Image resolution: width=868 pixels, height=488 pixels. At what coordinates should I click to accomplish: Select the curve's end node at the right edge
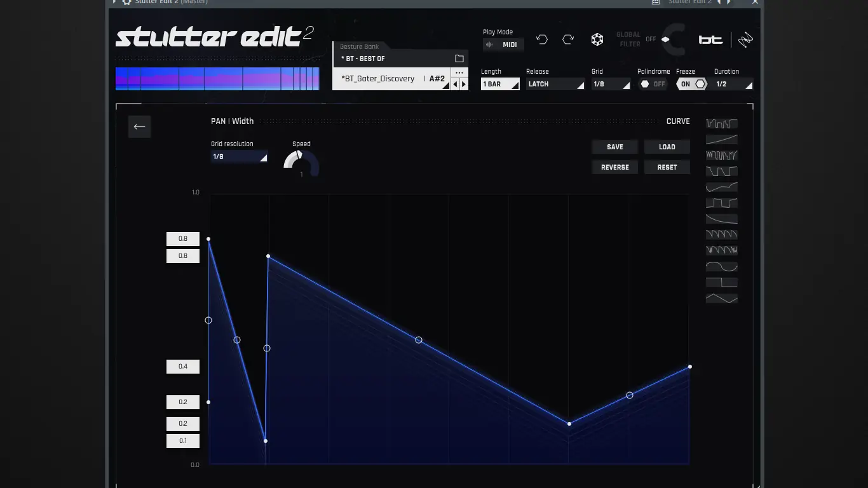click(x=690, y=367)
